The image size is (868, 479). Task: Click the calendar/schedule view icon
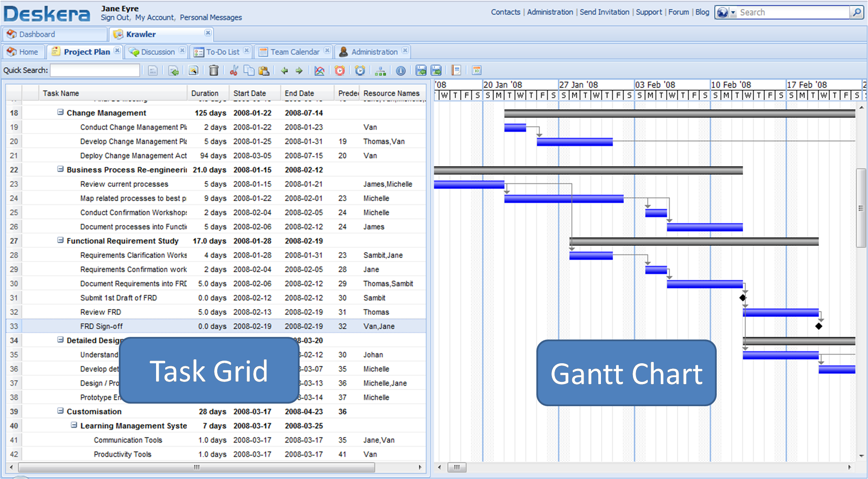click(x=476, y=72)
